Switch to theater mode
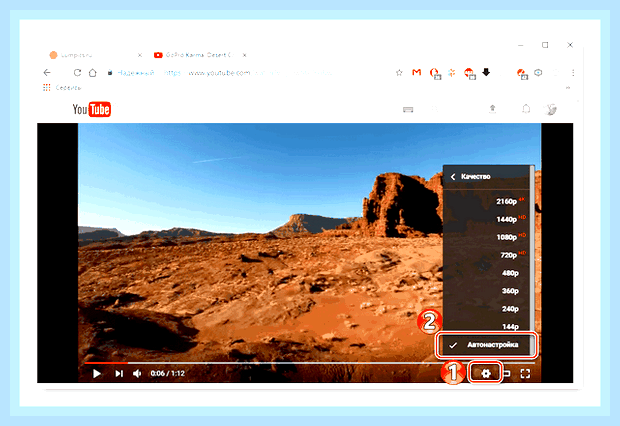 click(507, 373)
